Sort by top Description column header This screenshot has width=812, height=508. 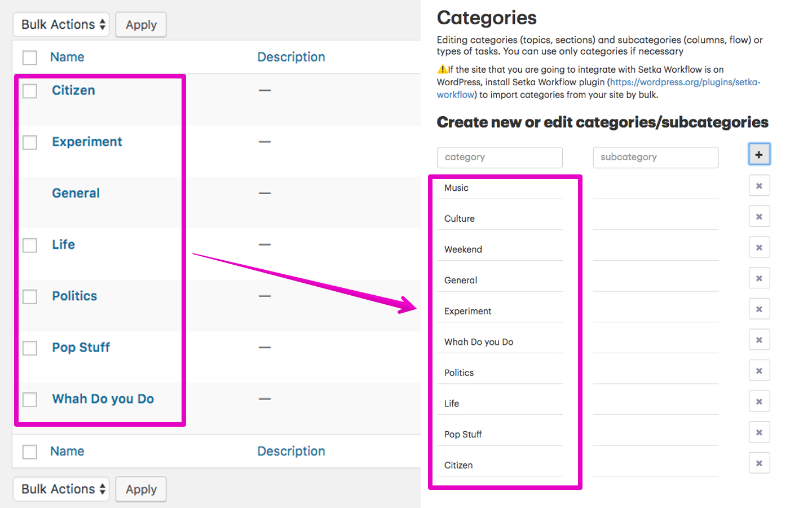coord(291,57)
